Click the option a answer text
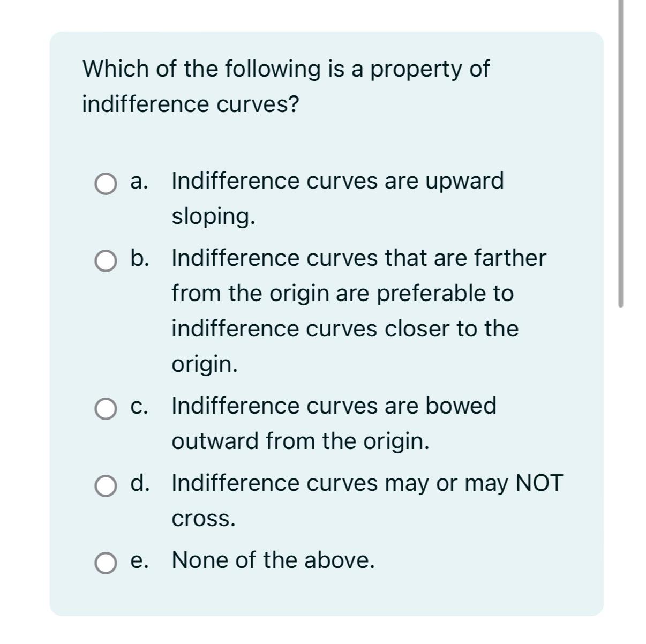Image resolution: width=646 pixels, height=644 pixels. pyautogui.click(x=337, y=181)
